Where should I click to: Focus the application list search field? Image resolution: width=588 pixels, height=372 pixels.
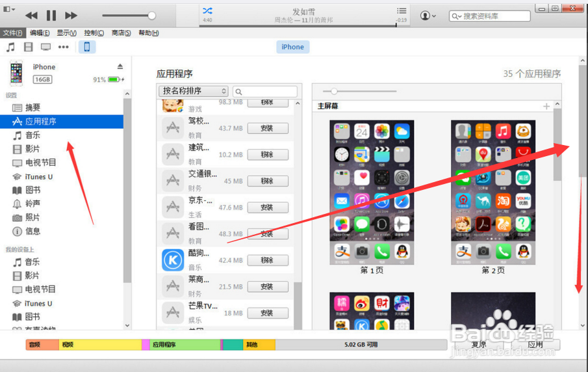pos(265,91)
